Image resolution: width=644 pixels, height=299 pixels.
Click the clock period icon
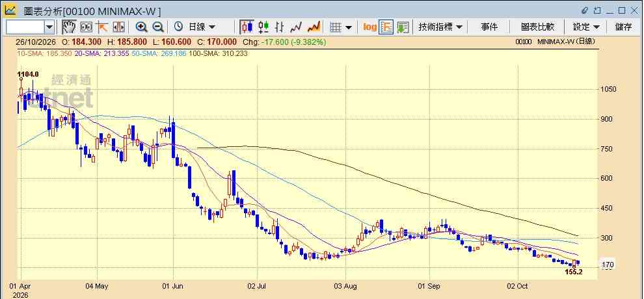(x=179, y=27)
